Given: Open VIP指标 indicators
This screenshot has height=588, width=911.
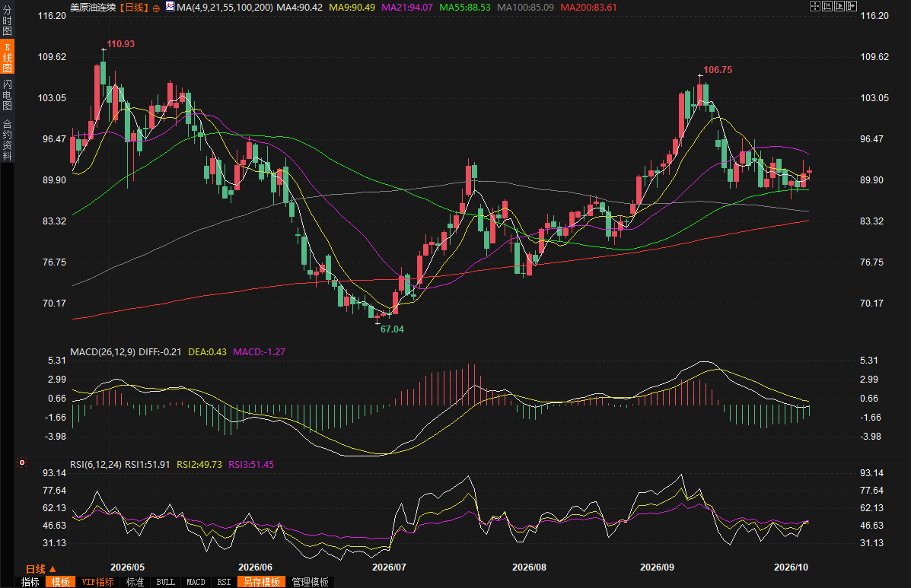Looking at the screenshot, I should coord(97,582).
